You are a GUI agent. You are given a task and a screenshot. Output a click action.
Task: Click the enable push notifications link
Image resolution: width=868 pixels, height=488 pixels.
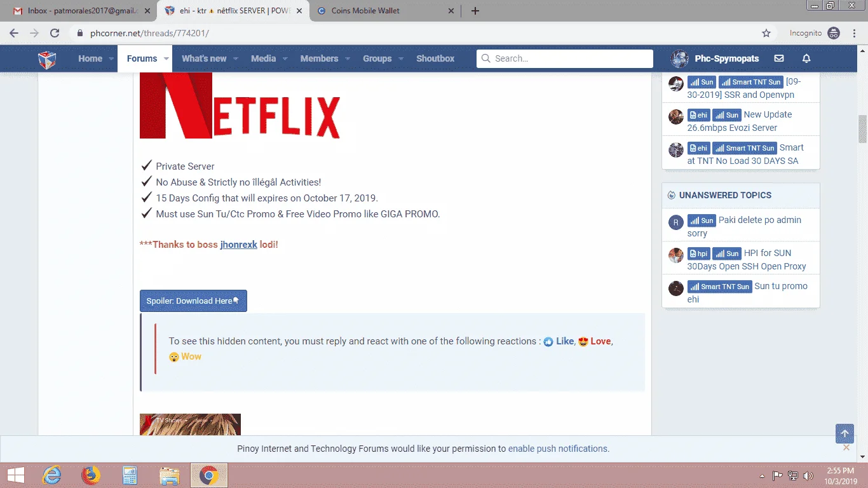[558, 449]
